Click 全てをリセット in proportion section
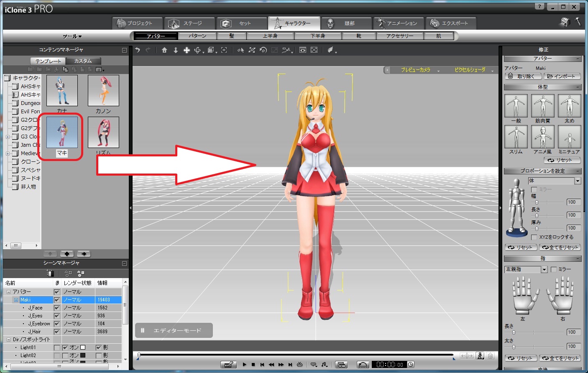 (x=560, y=248)
